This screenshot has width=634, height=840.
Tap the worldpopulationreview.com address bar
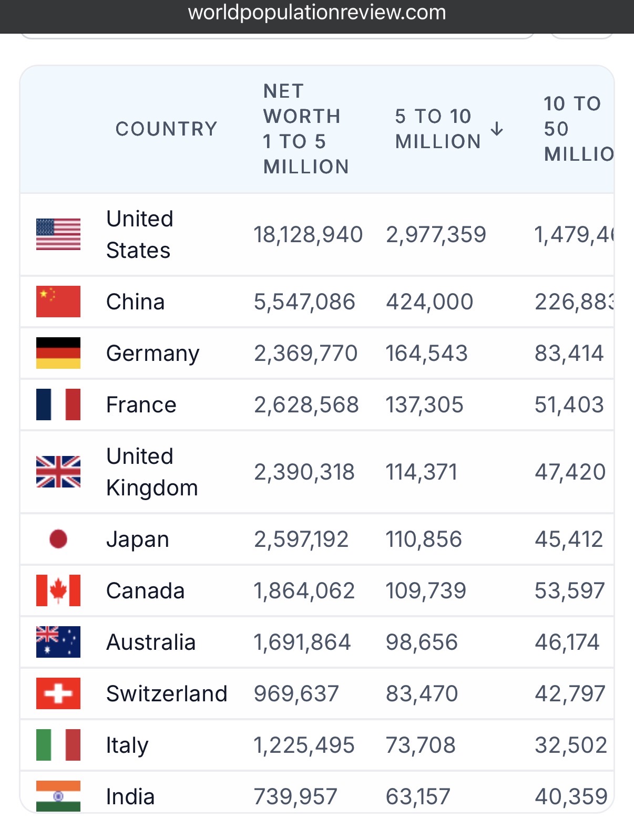point(317,12)
